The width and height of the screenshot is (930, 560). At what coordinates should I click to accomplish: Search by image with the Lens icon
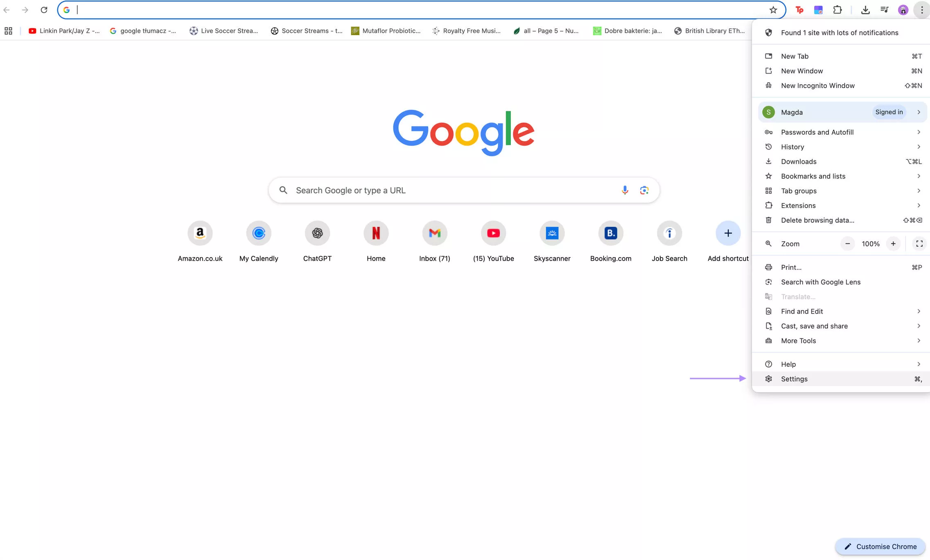[x=644, y=190]
